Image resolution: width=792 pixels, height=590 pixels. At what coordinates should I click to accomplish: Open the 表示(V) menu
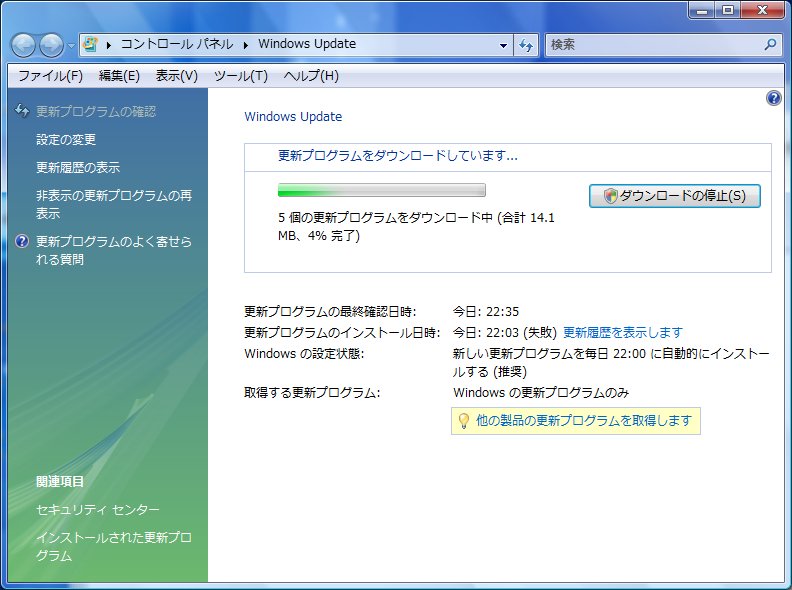point(176,76)
